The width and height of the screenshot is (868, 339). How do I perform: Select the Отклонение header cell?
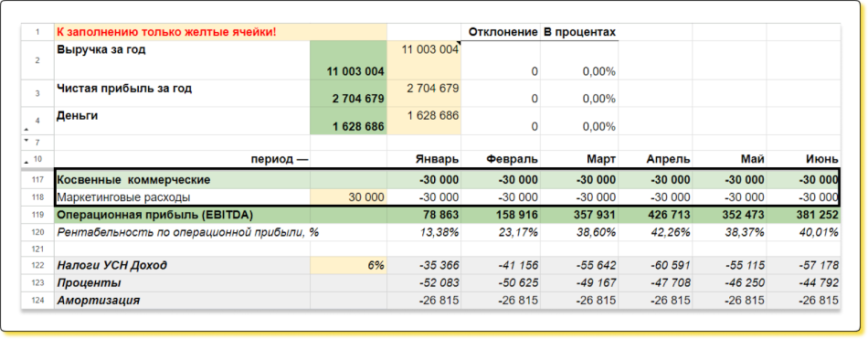point(501,32)
